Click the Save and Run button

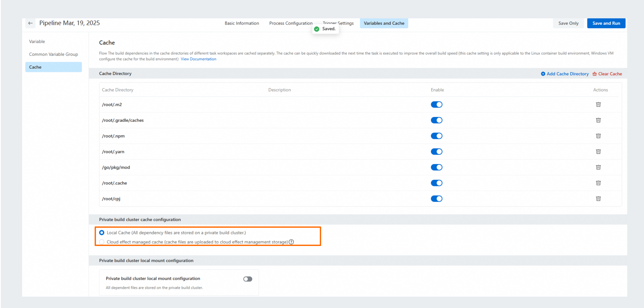tap(606, 23)
